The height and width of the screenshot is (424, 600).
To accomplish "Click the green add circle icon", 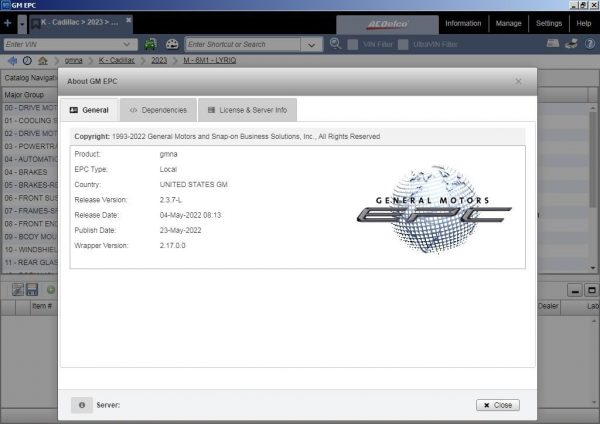I will (x=51, y=290).
